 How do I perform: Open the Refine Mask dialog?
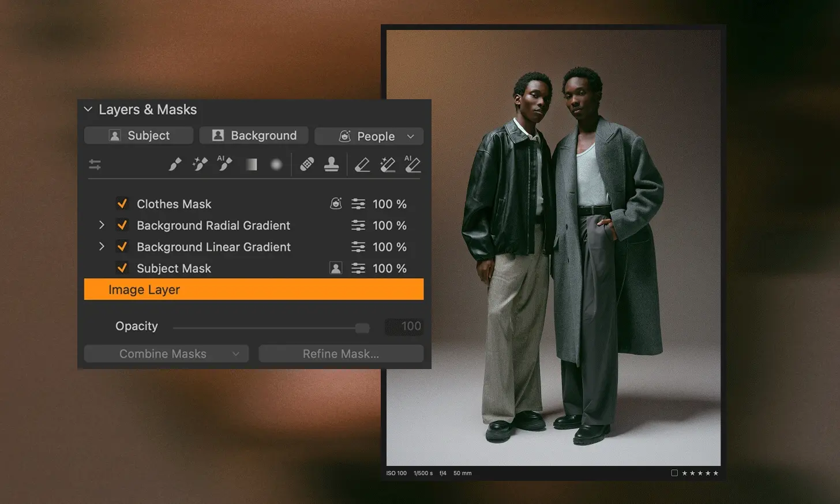pyautogui.click(x=340, y=353)
